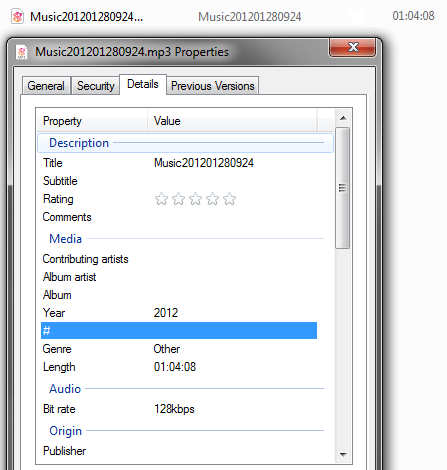This screenshot has width=447, height=470.
Task: Click the Year value 2012
Action: (x=166, y=313)
